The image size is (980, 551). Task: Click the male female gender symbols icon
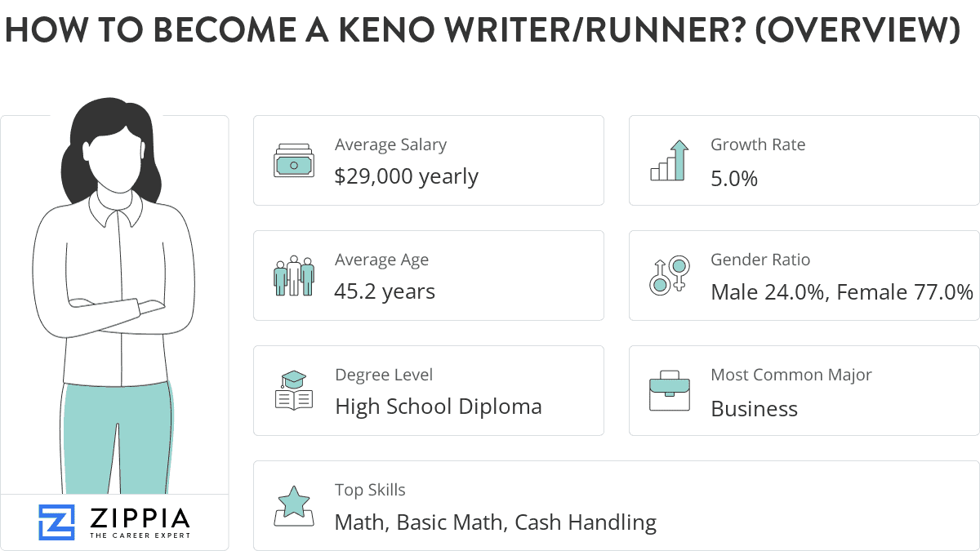[670, 275]
